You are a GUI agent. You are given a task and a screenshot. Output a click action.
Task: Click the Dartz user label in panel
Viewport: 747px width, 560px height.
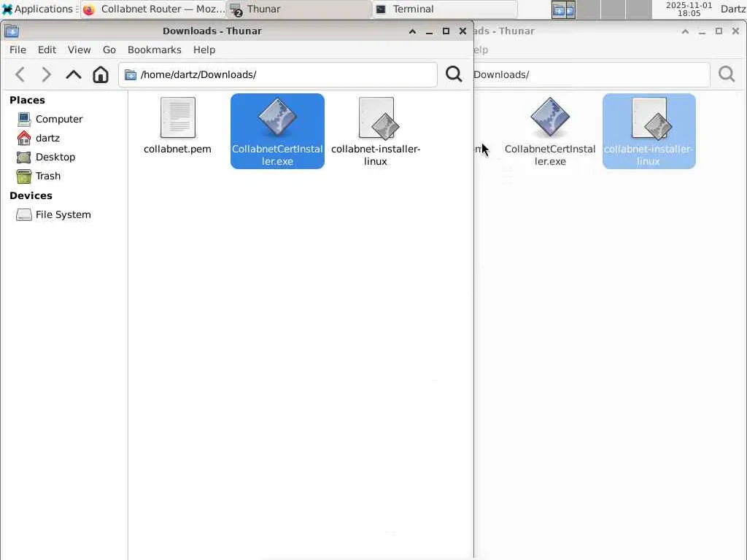pyautogui.click(x=732, y=9)
